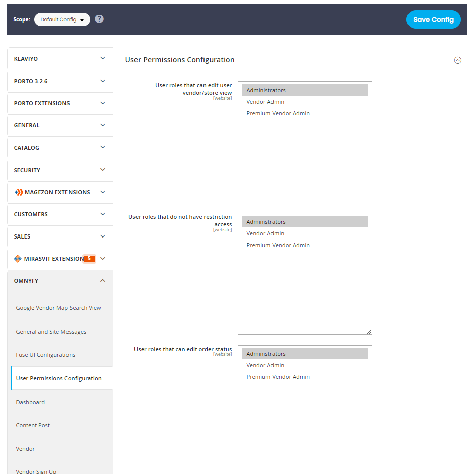
Task: Click the 'User roles that can edit user vendor/store view' label
Action: [193, 89]
